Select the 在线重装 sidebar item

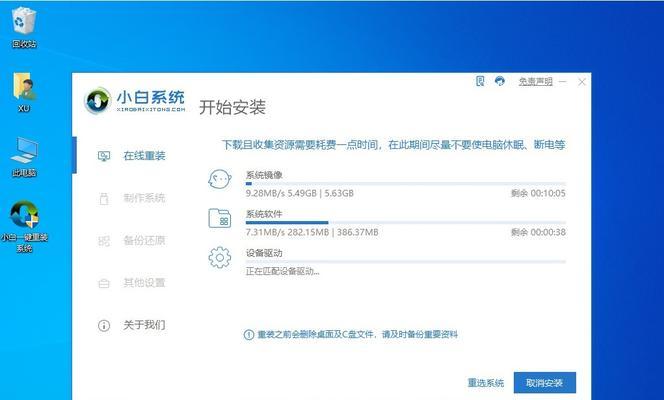131,156
